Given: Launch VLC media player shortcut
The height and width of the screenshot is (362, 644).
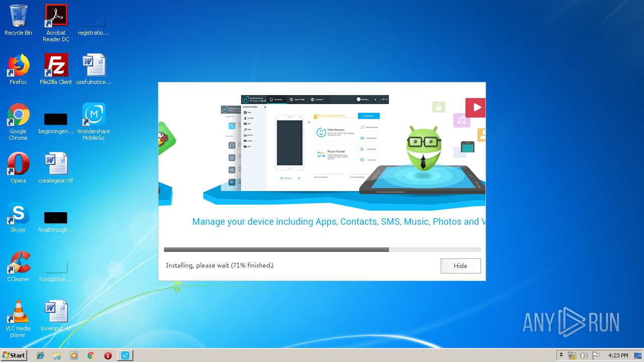Looking at the screenshot, I should click(x=18, y=319).
